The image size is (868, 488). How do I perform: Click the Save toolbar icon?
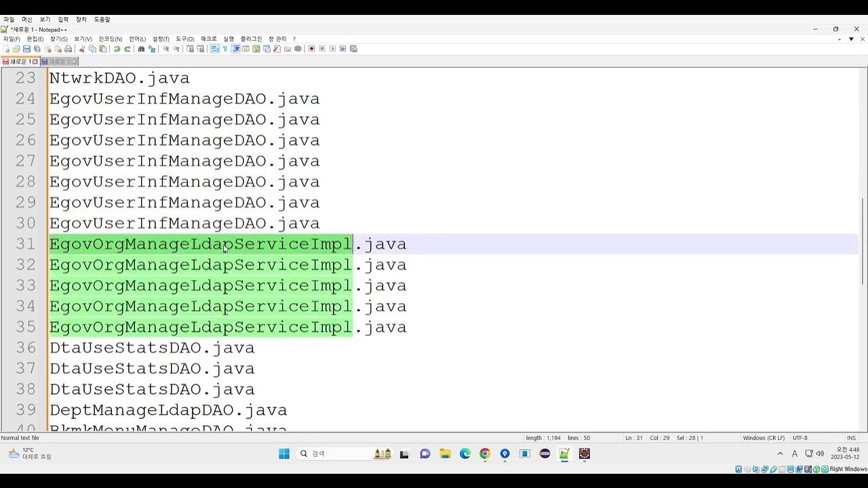pyautogui.click(x=26, y=49)
